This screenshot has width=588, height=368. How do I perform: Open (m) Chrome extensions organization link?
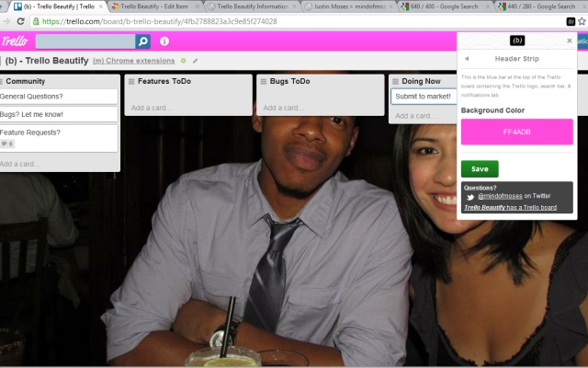[134, 61]
